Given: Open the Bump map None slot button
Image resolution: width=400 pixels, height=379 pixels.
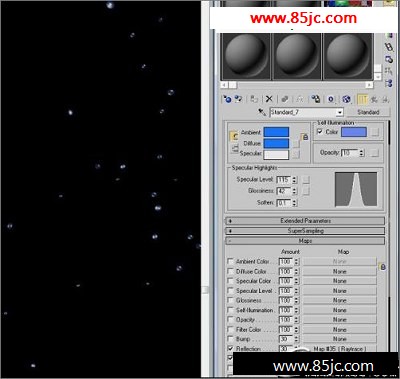Looking at the screenshot, I should pyautogui.click(x=340, y=339).
